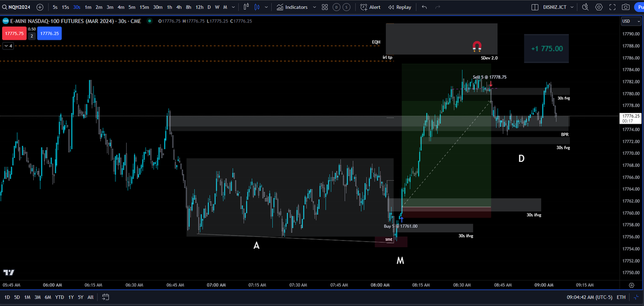This screenshot has height=306, width=644.
Task: Open the layout setup icon
Action: coord(535,7)
